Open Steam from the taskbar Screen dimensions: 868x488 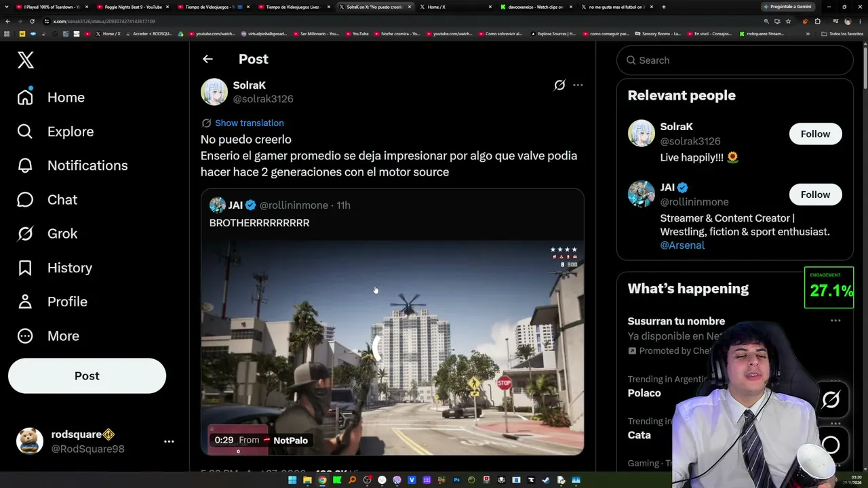point(546,481)
